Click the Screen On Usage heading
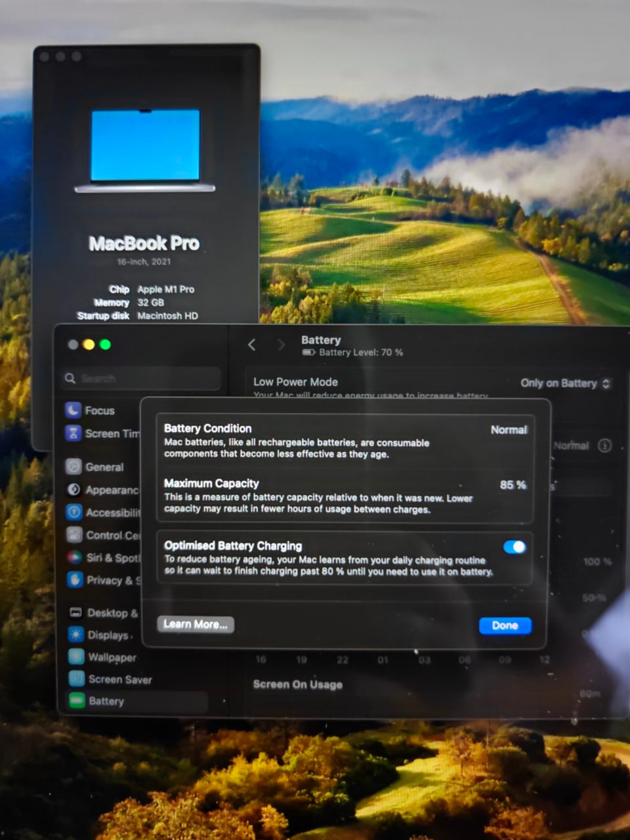 (298, 684)
